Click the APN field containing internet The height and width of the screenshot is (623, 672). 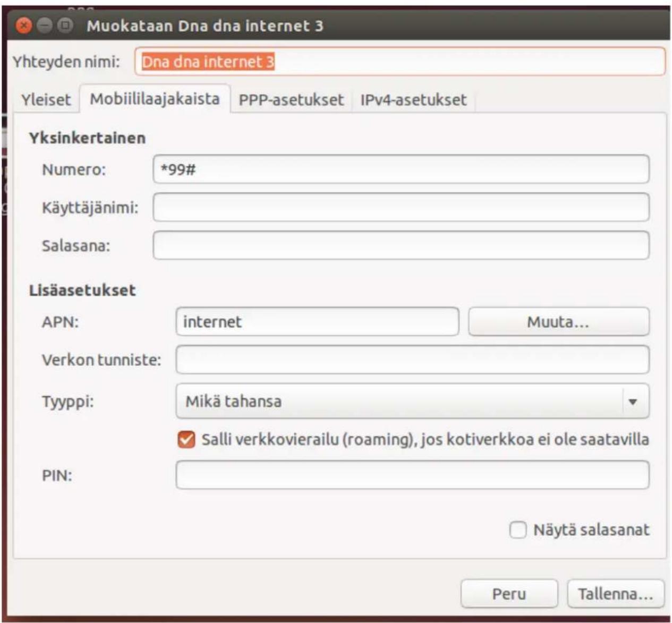coord(317,321)
